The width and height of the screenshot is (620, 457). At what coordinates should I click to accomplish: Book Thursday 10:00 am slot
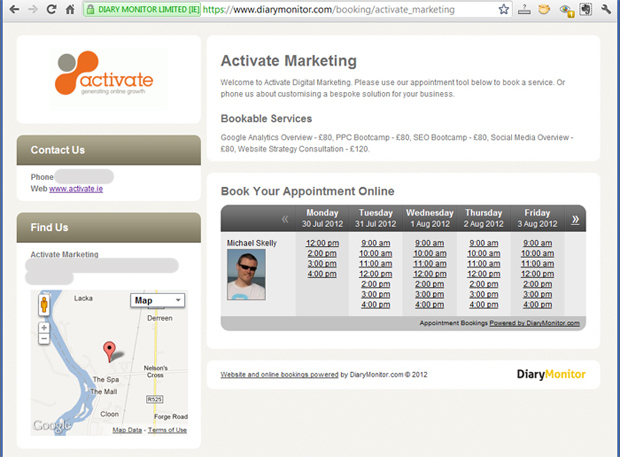(484, 253)
